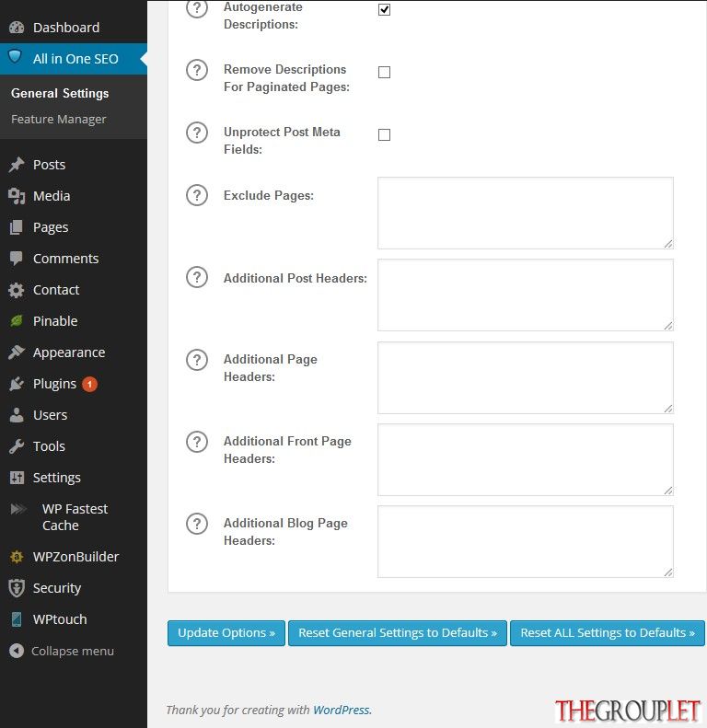707x728 pixels.
Task: Click the WP Fastest Cache arrows icon
Action: (x=18, y=509)
